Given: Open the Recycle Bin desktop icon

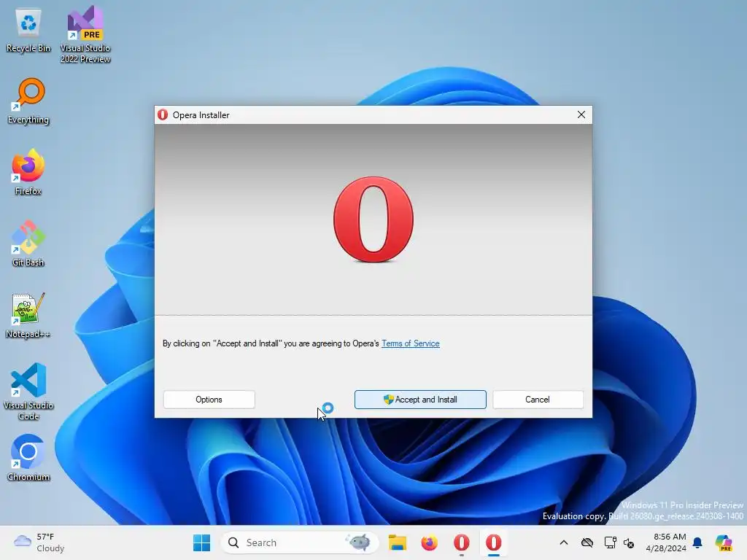Looking at the screenshot, I should pos(28,31).
